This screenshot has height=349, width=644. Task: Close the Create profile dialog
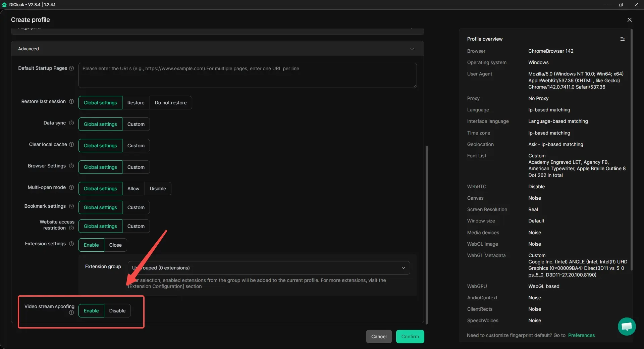click(x=629, y=20)
